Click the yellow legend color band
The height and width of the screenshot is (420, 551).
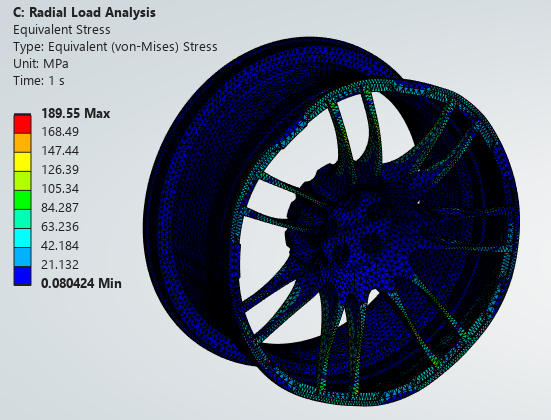pos(22,162)
